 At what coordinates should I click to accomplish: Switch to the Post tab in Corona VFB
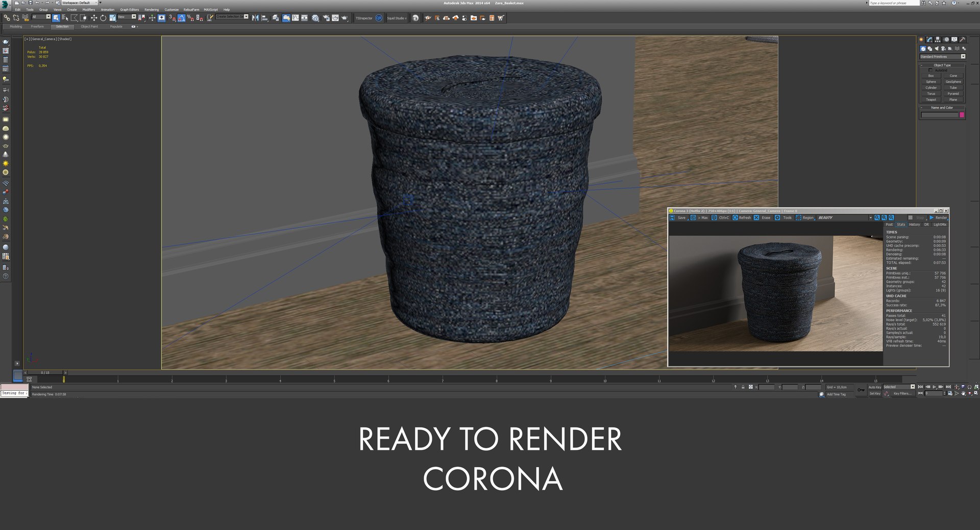click(x=889, y=224)
